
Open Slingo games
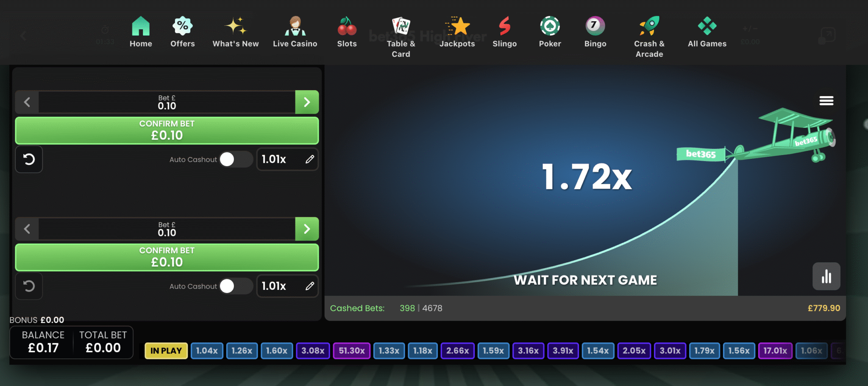click(x=504, y=32)
